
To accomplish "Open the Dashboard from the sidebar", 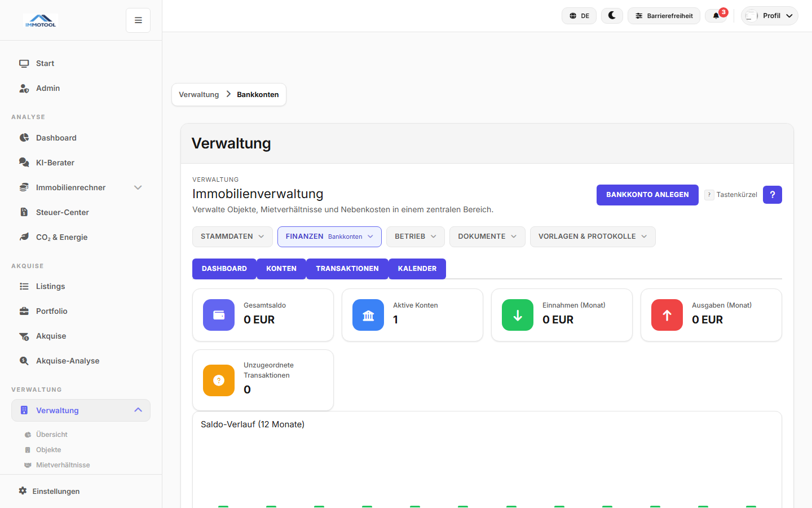I will pyautogui.click(x=56, y=138).
